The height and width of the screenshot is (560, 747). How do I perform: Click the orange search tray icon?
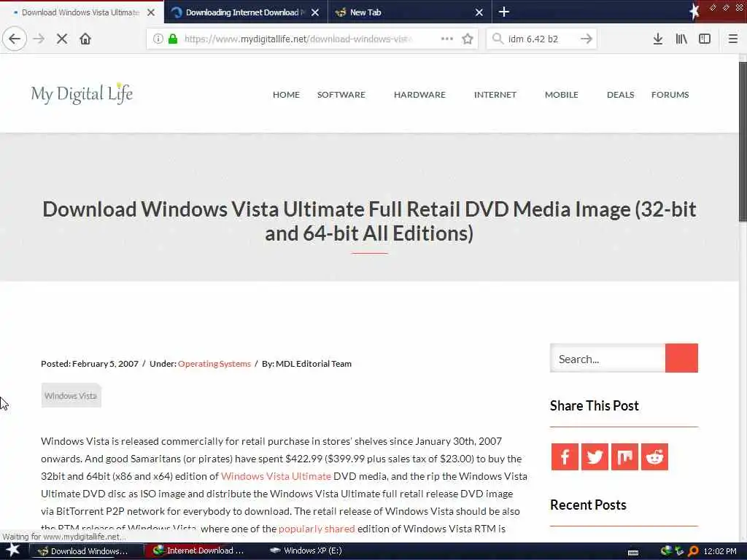[693, 551]
